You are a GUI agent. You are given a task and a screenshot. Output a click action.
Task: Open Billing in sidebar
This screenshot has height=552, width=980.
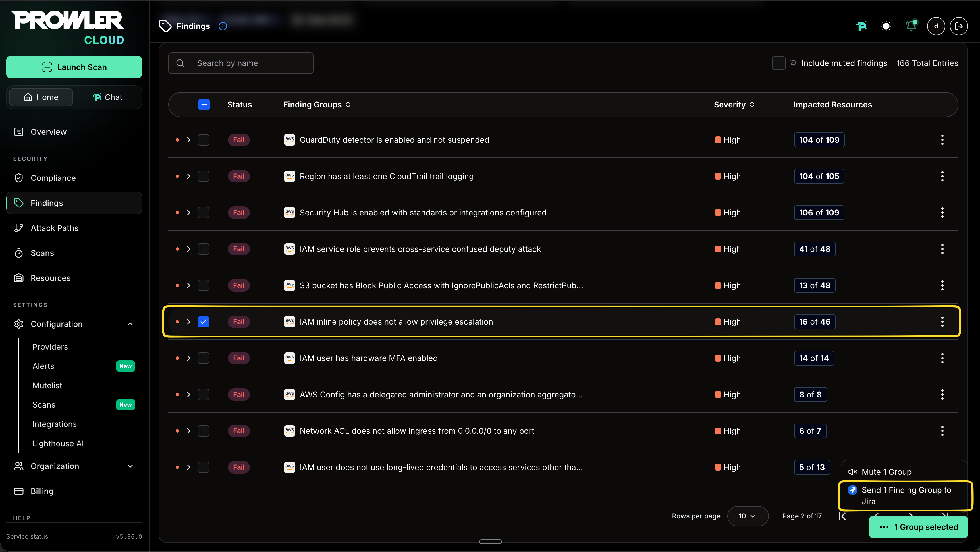pos(74,491)
